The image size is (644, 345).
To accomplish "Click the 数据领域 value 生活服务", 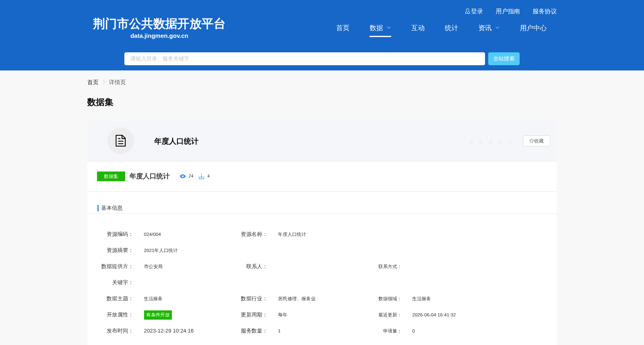I will (421, 299).
